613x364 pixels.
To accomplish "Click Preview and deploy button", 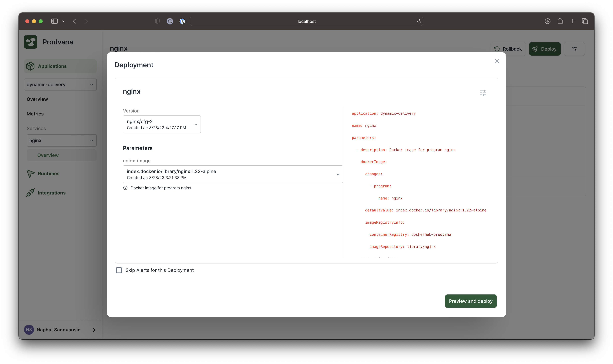I will (x=471, y=301).
